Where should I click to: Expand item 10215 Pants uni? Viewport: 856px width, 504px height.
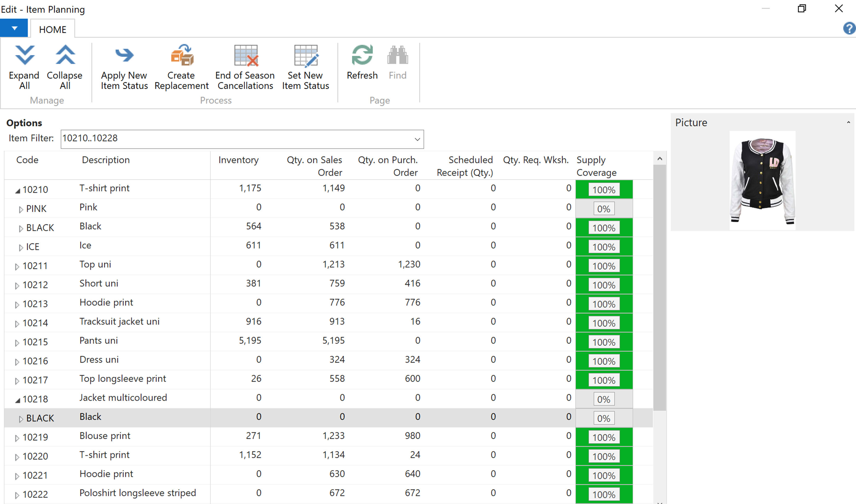(17, 343)
